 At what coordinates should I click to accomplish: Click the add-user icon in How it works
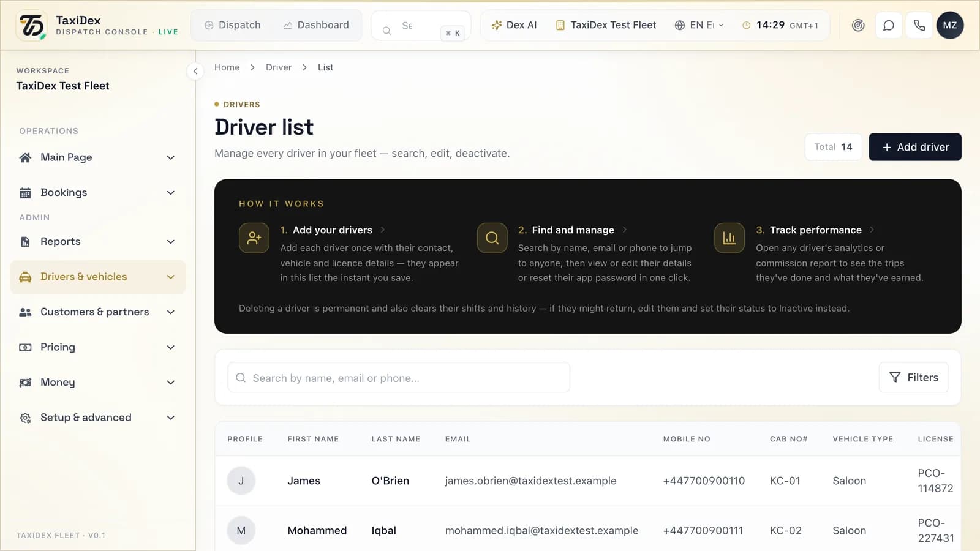(254, 238)
